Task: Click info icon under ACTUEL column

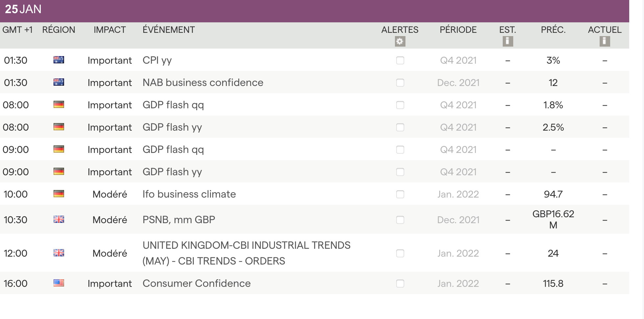Action: [x=605, y=41]
